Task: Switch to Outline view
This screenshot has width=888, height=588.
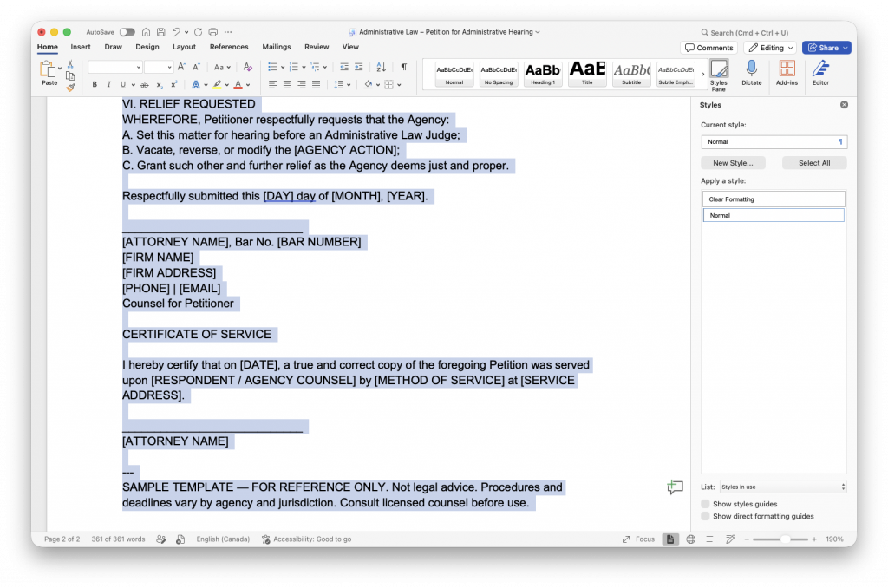Action: tap(710, 539)
